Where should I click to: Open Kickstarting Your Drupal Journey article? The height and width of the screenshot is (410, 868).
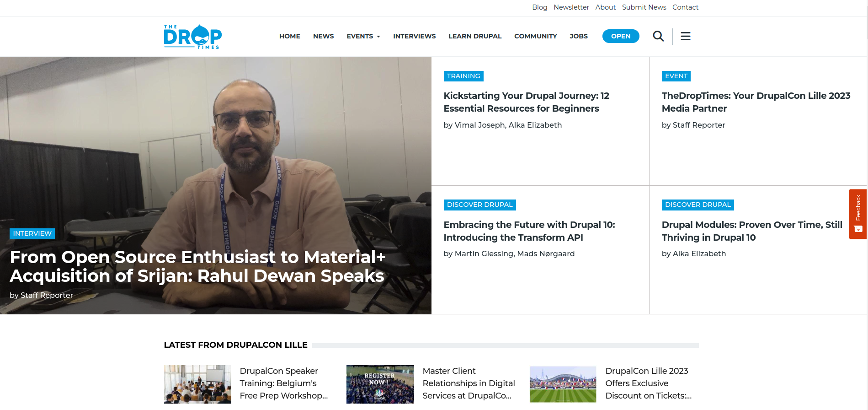526,102
